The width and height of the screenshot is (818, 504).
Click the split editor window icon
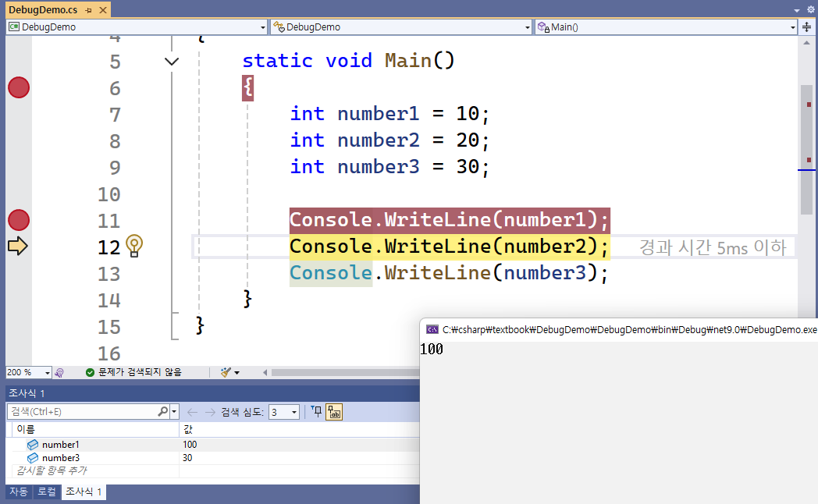pos(807,27)
